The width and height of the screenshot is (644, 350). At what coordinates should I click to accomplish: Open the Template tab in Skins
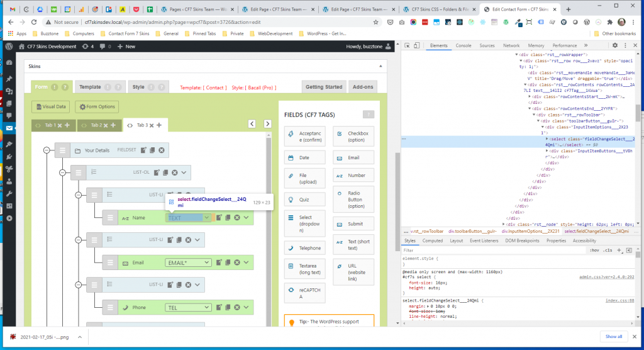90,87
